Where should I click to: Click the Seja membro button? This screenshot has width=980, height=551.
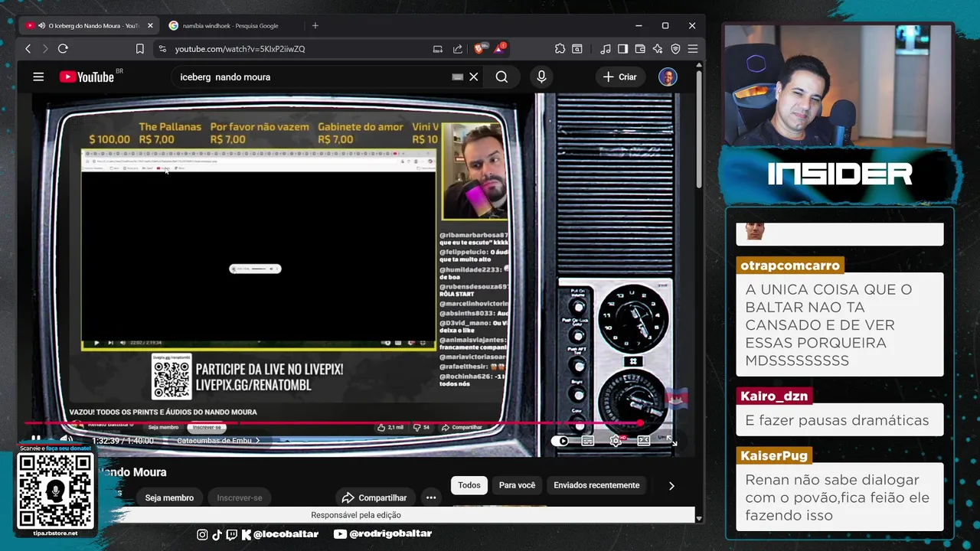coord(169,497)
